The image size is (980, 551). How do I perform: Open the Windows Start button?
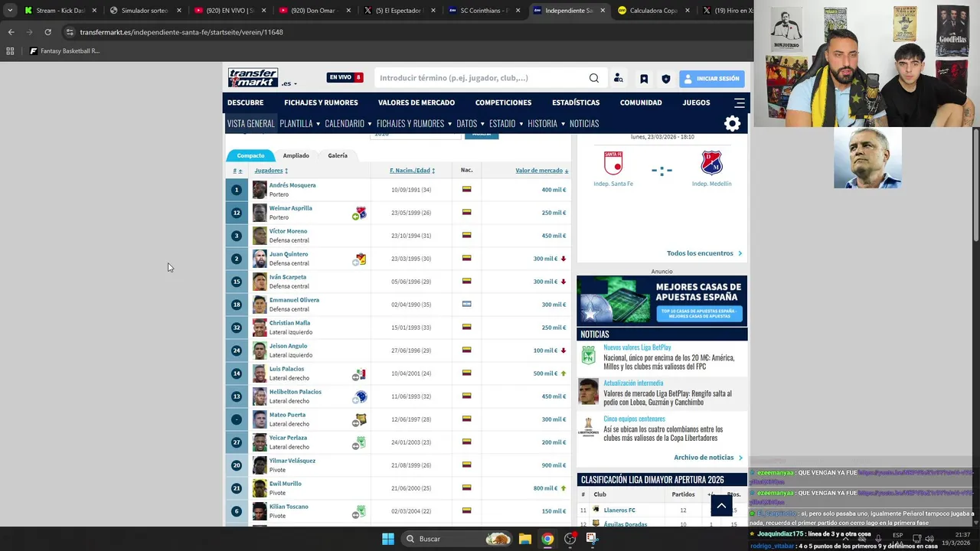[388, 539]
